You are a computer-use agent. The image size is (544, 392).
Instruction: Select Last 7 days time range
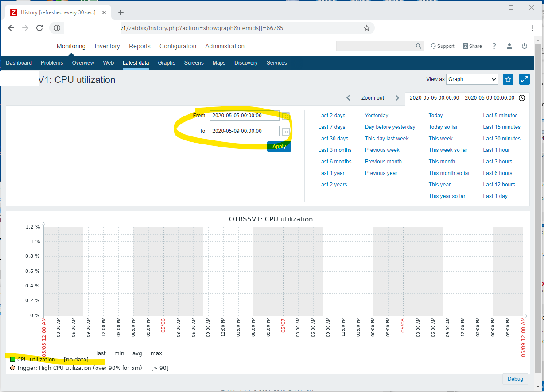tap(331, 127)
